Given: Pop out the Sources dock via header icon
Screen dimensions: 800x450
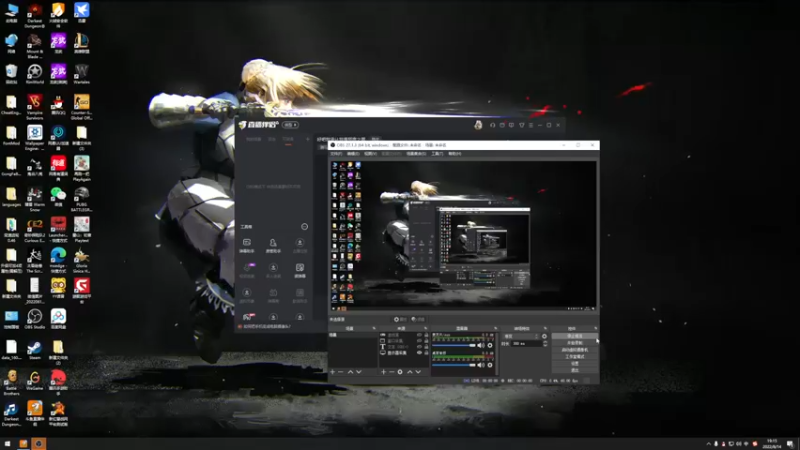Looking at the screenshot, I should [426, 328].
